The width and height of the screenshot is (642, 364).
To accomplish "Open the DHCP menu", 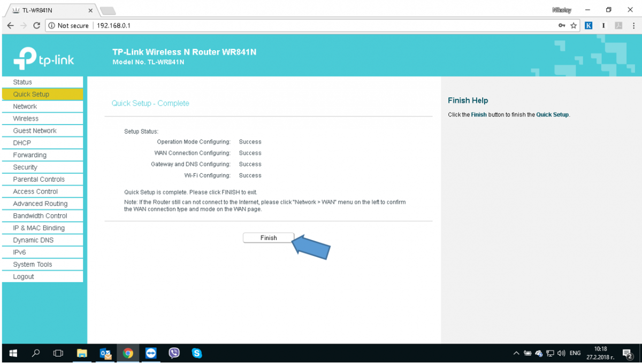I will coord(43,143).
